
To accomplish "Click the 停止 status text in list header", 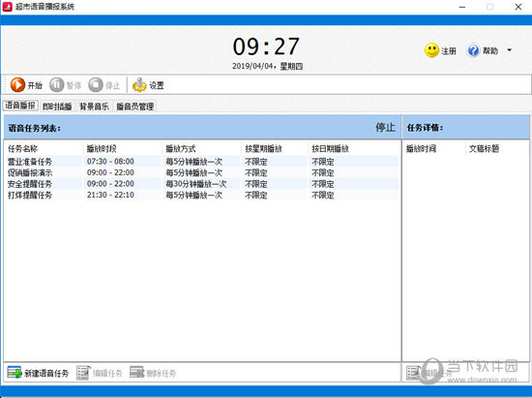I will click(x=385, y=128).
